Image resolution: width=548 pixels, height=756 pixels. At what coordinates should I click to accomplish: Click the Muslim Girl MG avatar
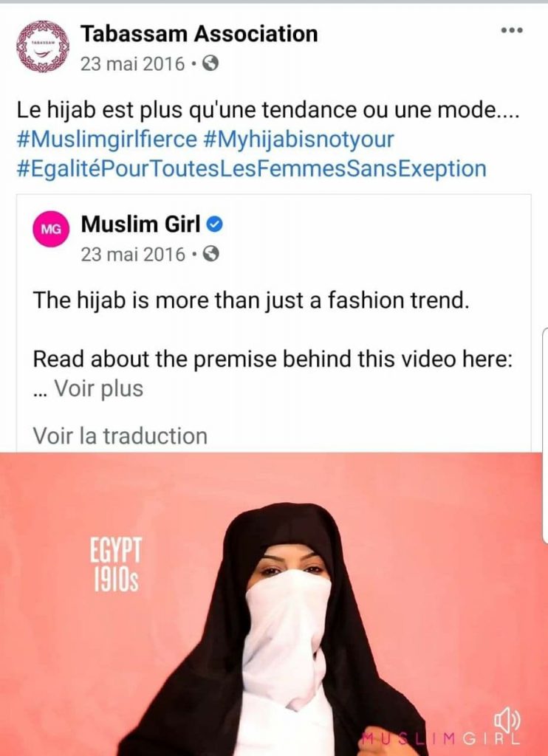[x=51, y=230]
